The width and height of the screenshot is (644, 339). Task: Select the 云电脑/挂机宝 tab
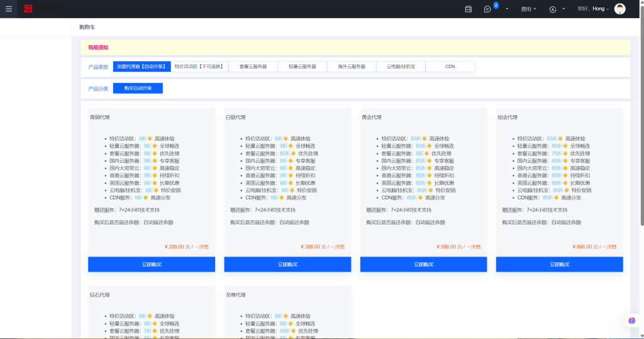click(401, 67)
